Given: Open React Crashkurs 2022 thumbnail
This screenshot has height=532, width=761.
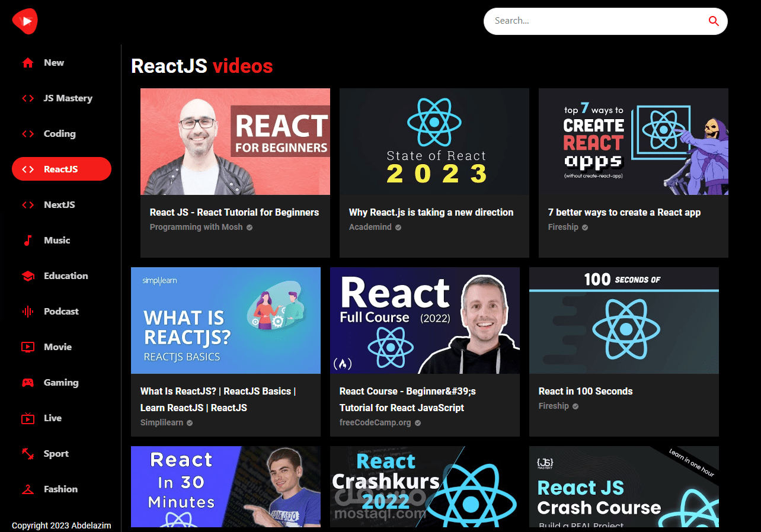Looking at the screenshot, I should tap(425, 486).
